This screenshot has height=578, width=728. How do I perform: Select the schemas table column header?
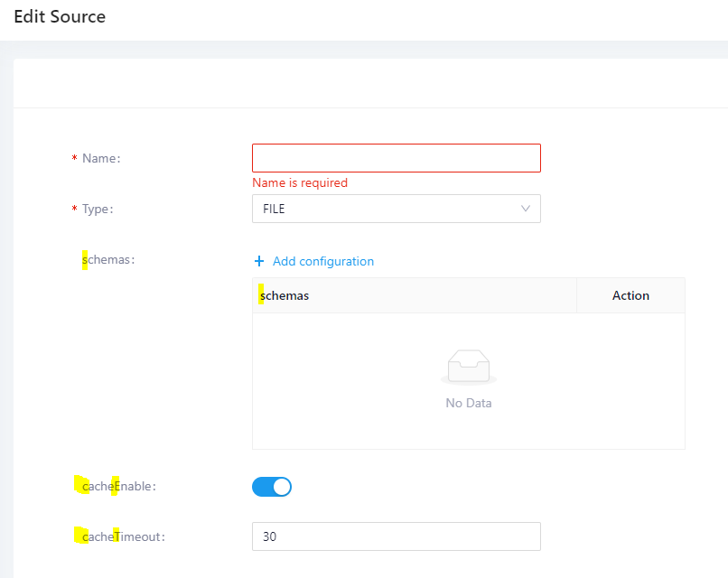(283, 295)
